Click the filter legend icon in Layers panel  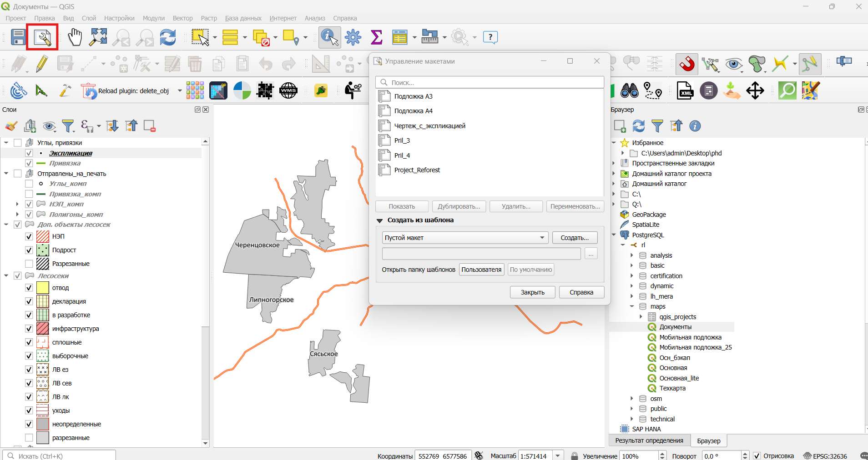[68, 126]
